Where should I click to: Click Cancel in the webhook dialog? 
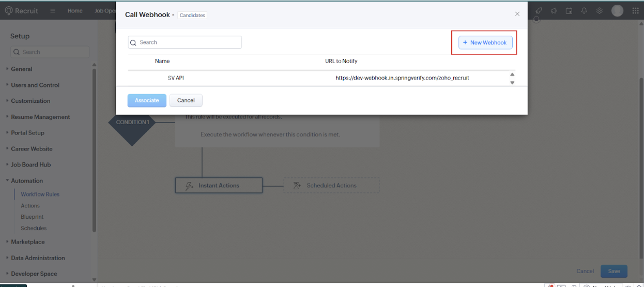click(x=186, y=100)
